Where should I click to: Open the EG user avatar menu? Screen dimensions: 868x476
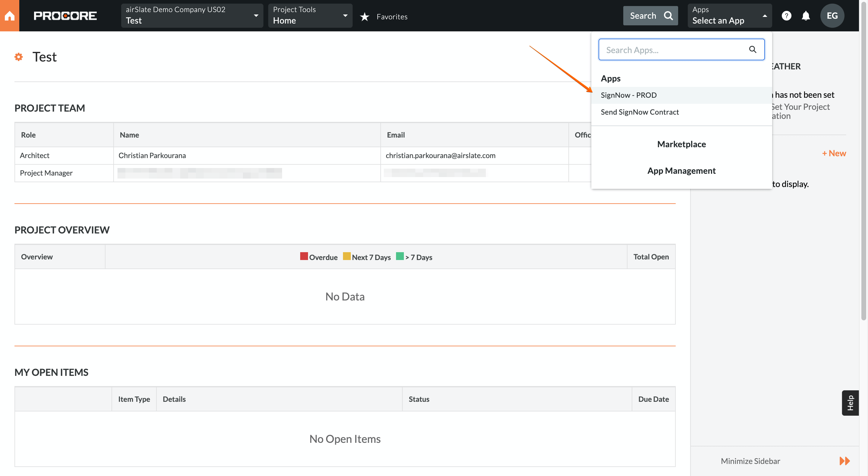click(x=832, y=16)
